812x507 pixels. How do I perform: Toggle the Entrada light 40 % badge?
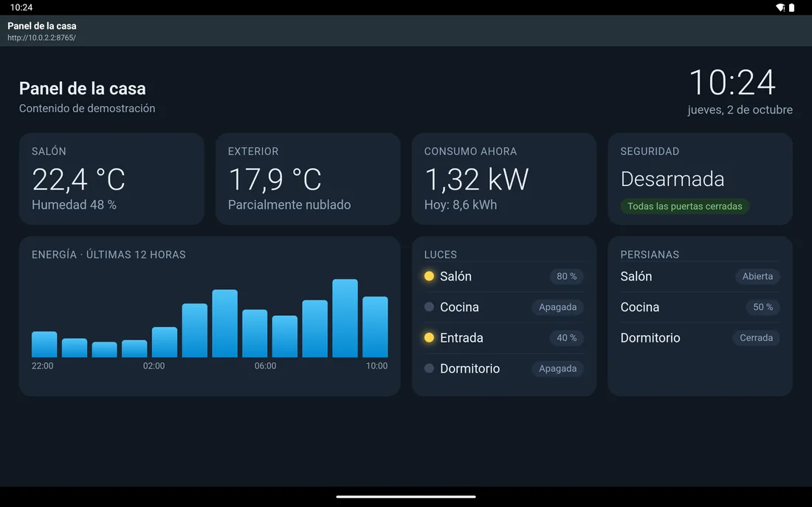coord(566,338)
